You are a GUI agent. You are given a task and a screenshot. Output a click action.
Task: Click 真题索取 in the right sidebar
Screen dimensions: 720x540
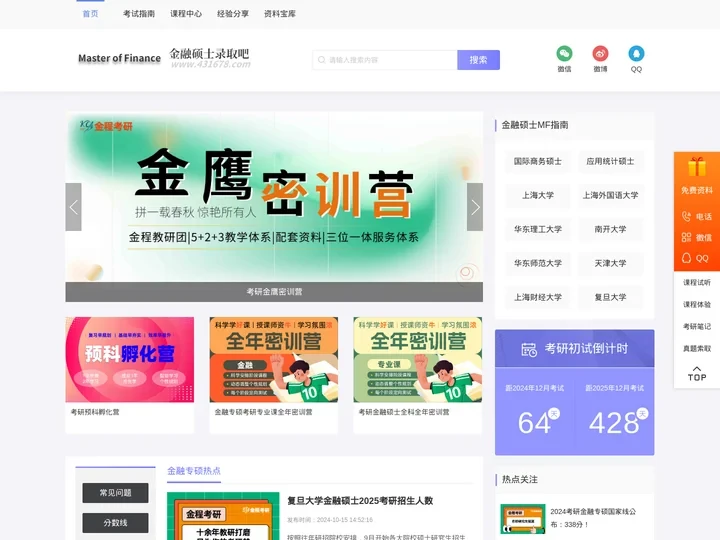(x=697, y=349)
